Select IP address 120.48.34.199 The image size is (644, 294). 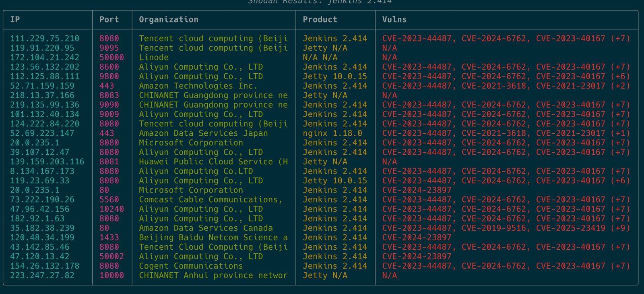point(42,237)
